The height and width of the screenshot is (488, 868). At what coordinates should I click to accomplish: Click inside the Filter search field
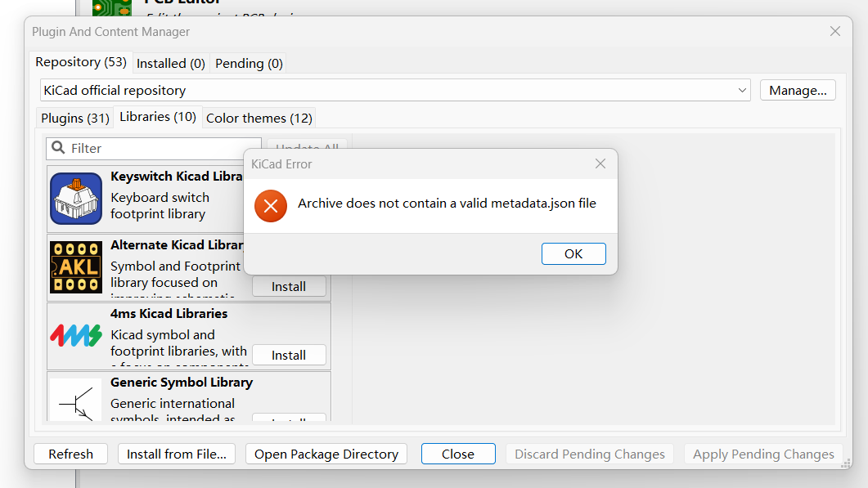tap(147, 148)
